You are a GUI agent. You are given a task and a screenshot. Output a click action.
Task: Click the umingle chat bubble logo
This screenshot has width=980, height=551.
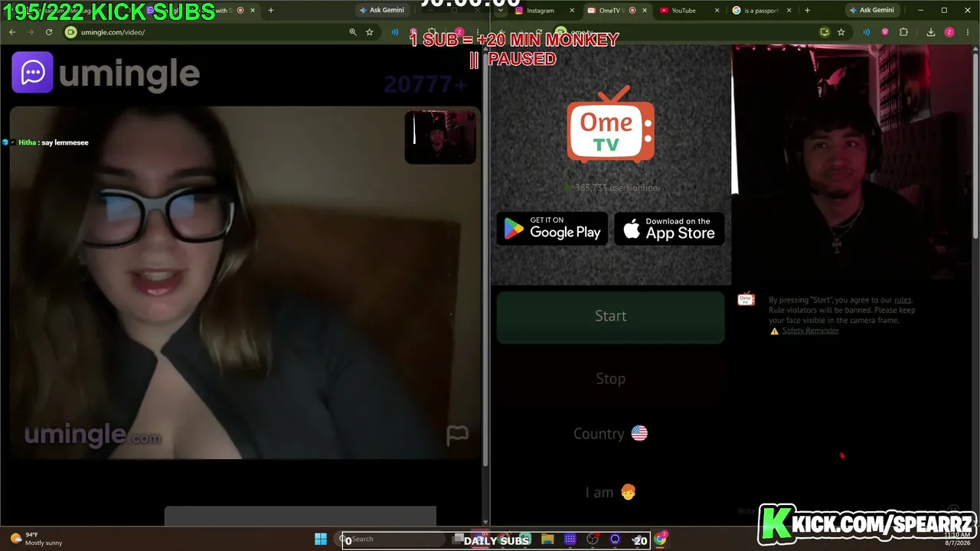[x=32, y=73]
